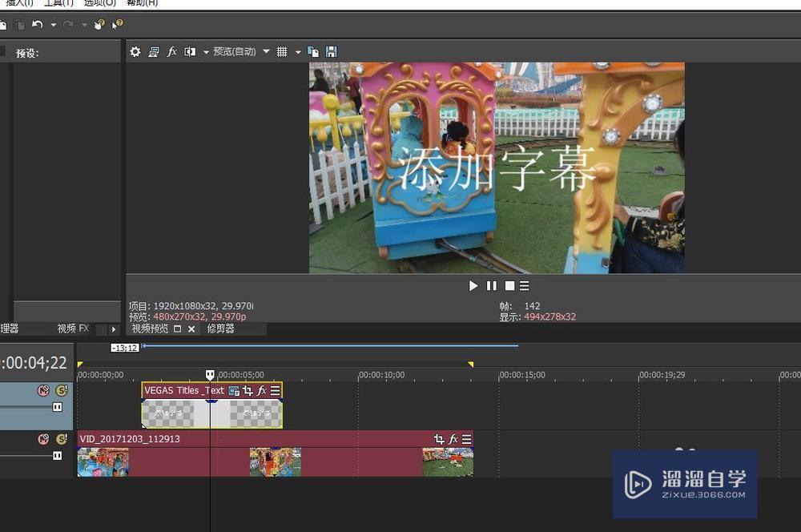Select the split screen view icon
The height and width of the screenshot is (532, 801).
click(190, 51)
